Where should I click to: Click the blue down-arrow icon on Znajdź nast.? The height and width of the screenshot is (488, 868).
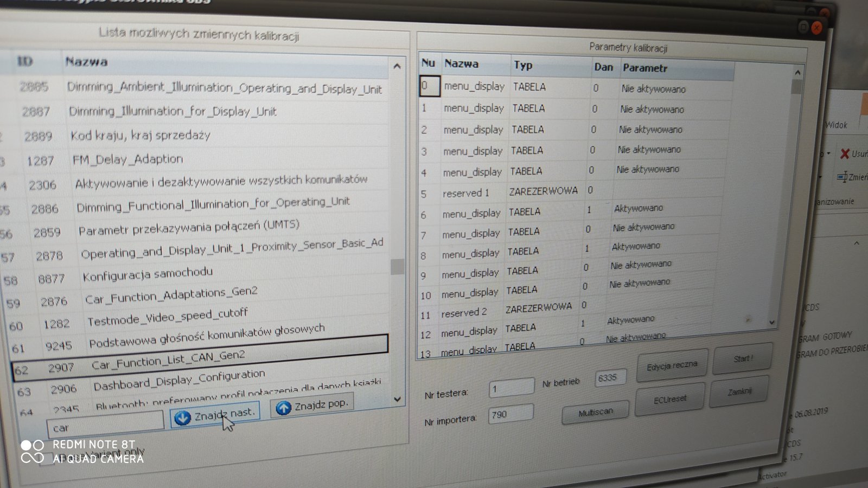coord(183,418)
